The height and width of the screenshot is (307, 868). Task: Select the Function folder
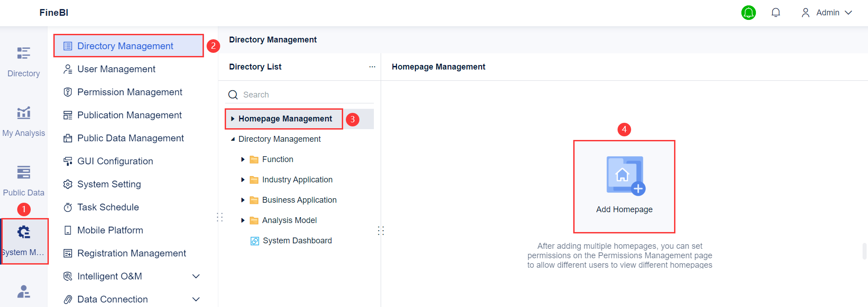pos(278,159)
